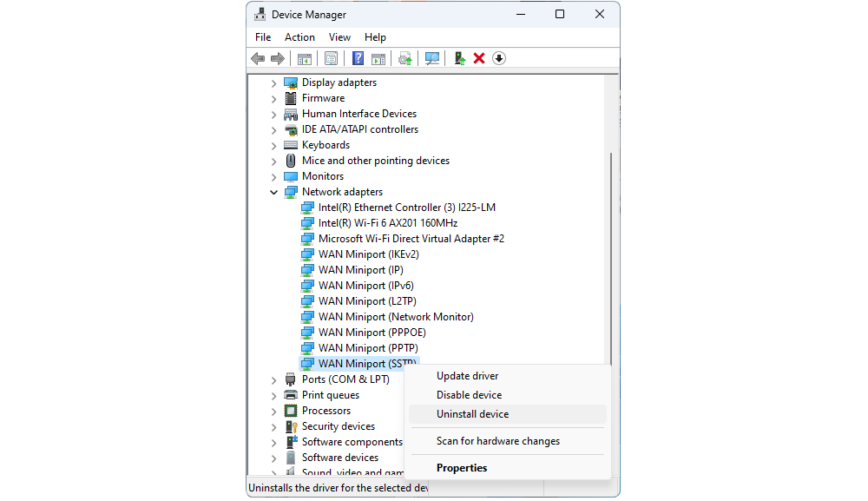868x501 pixels.
Task: Open the Action menu
Action: pyautogui.click(x=299, y=37)
